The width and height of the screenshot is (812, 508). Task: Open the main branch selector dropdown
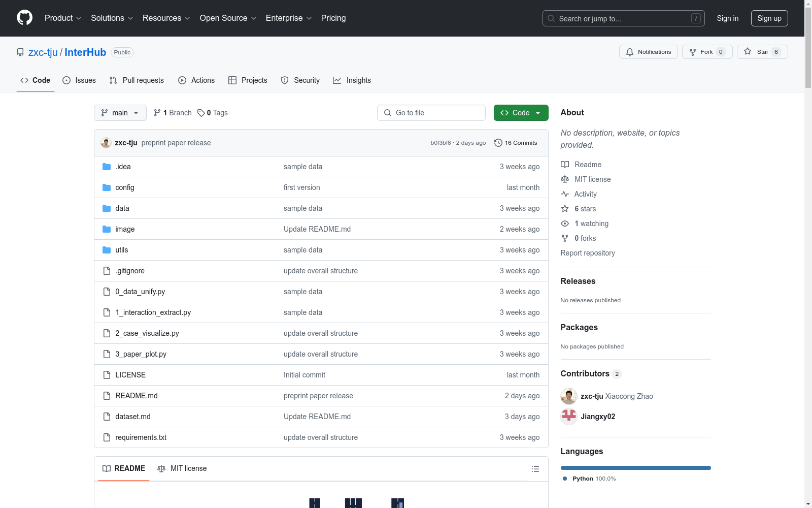click(x=120, y=113)
